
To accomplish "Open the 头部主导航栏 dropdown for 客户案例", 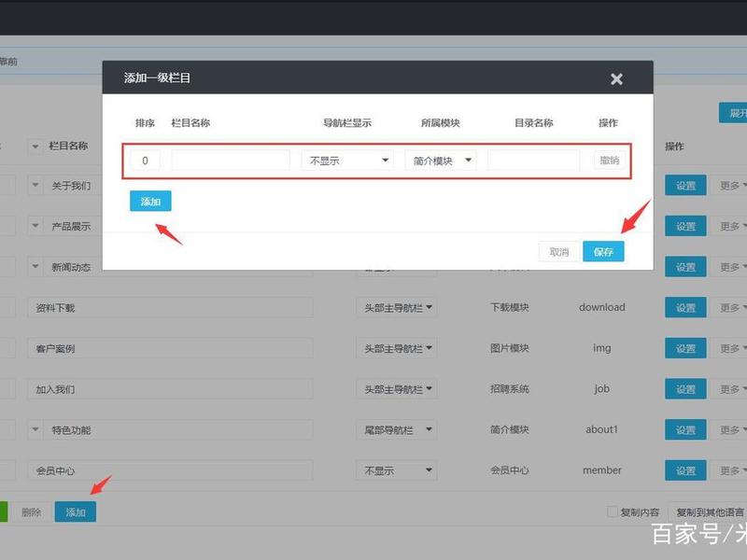I will (396, 348).
